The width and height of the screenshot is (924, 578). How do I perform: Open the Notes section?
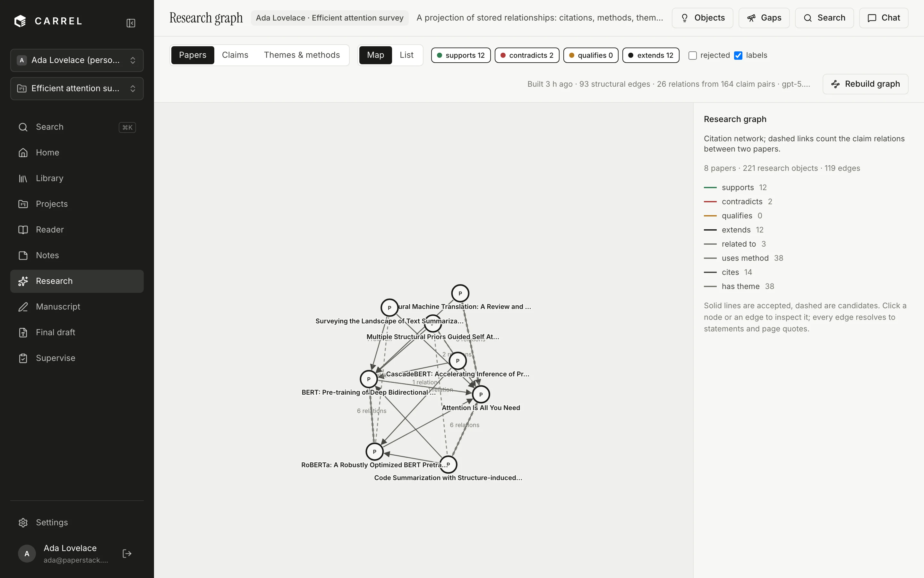coord(77,255)
